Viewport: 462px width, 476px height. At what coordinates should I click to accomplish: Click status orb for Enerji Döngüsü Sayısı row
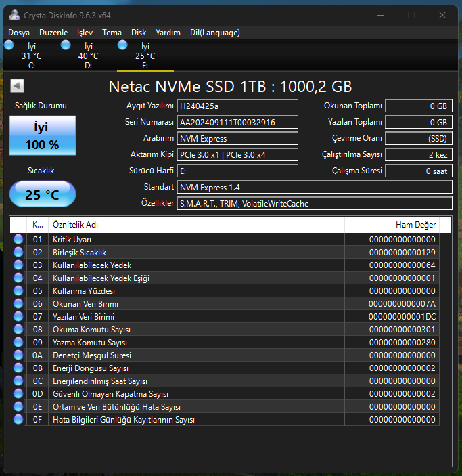click(x=18, y=368)
